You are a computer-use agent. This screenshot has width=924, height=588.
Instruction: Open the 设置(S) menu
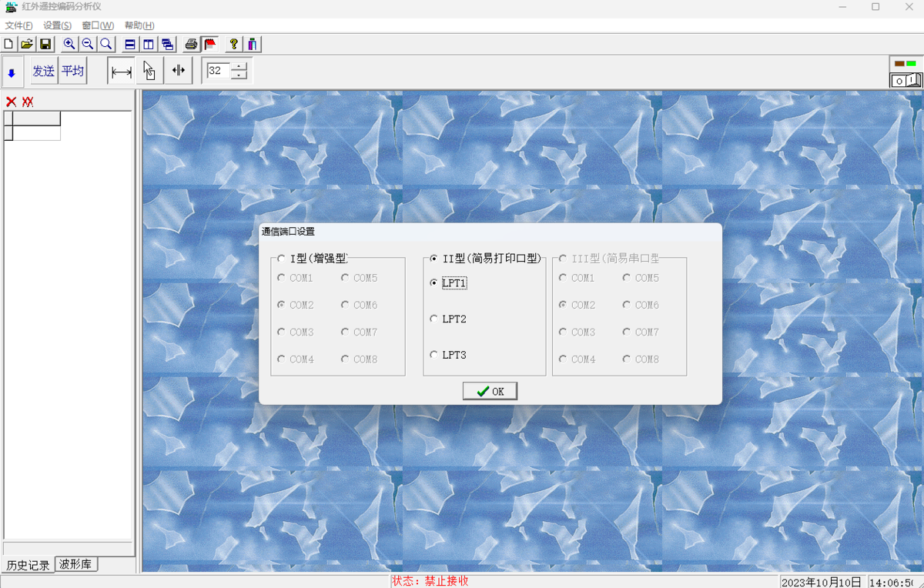[x=57, y=25]
